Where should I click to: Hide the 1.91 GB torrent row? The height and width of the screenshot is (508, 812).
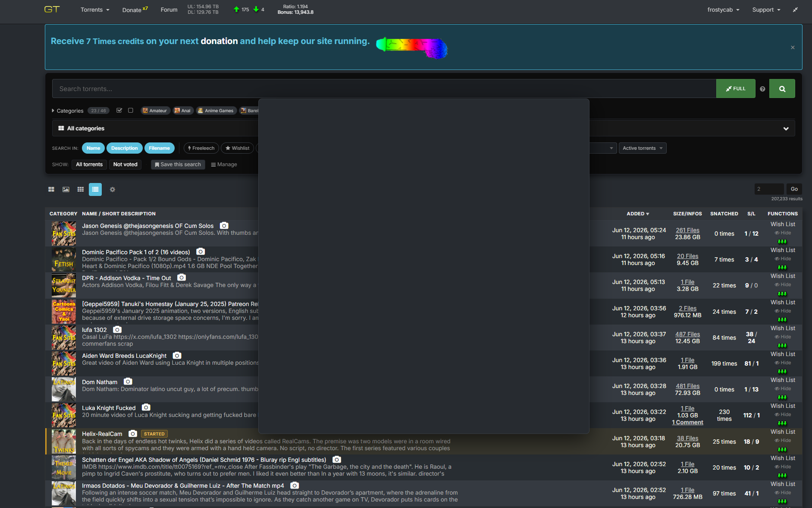point(783,363)
